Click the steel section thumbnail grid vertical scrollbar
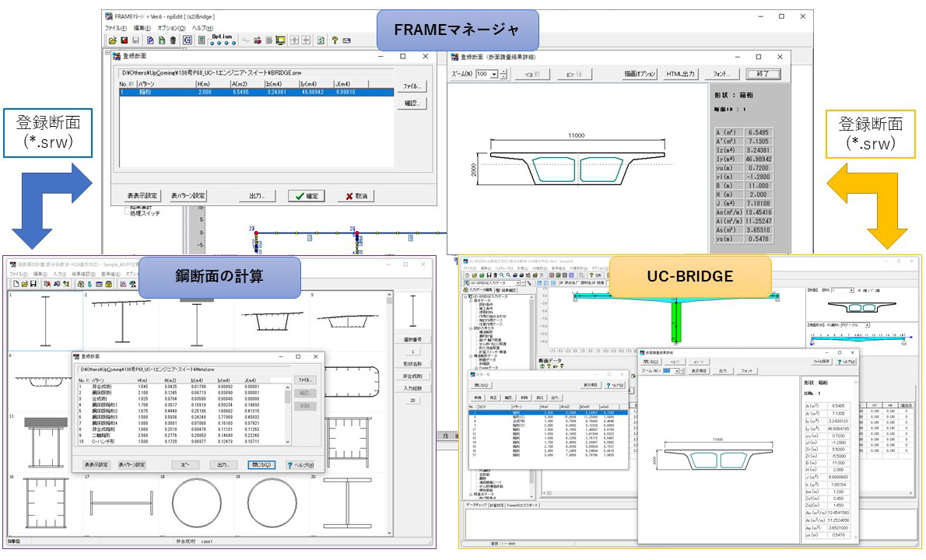Screen dimensions: 926x560 [x=389, y=414]
